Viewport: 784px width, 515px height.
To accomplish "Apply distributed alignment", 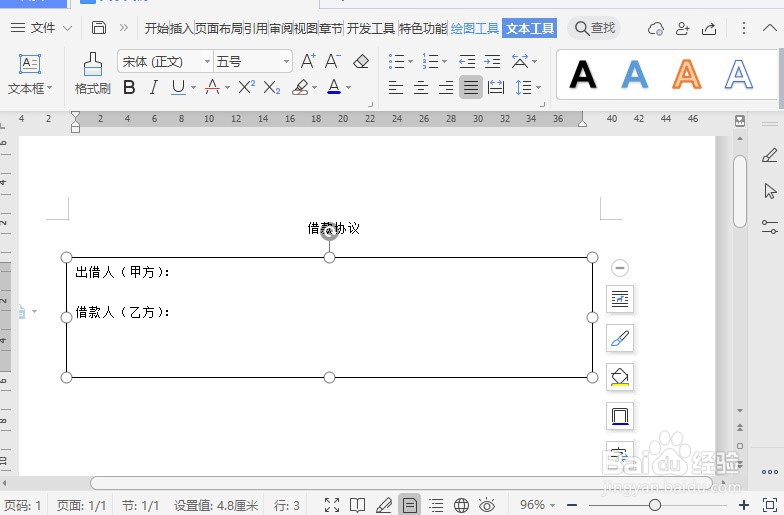I will (496, 88).
